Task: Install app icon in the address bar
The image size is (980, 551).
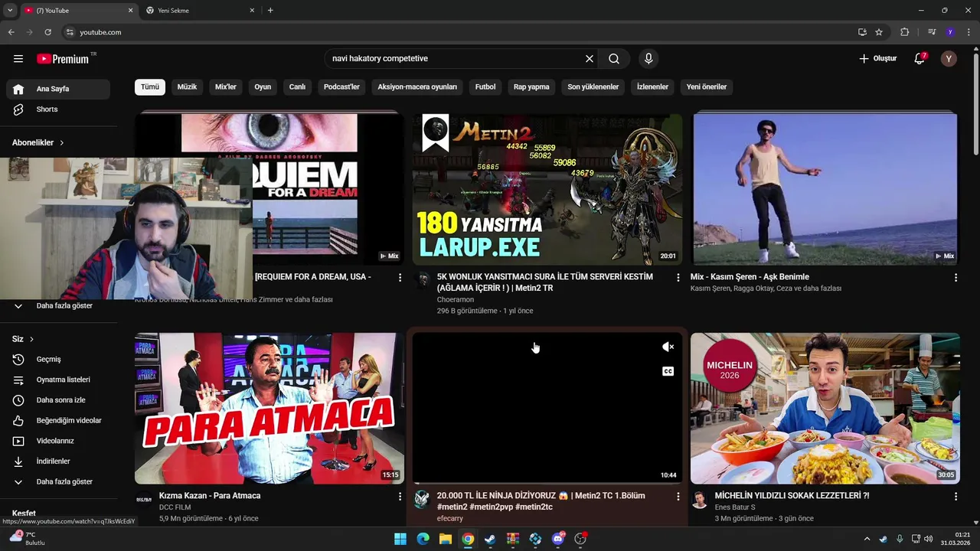Action: tap(862, 32)
